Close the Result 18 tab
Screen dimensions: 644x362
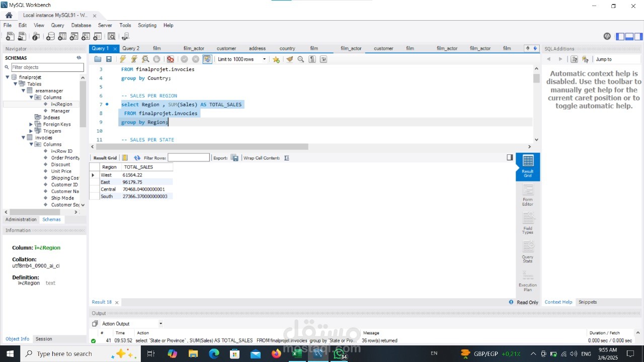click(x=117, y=303)
